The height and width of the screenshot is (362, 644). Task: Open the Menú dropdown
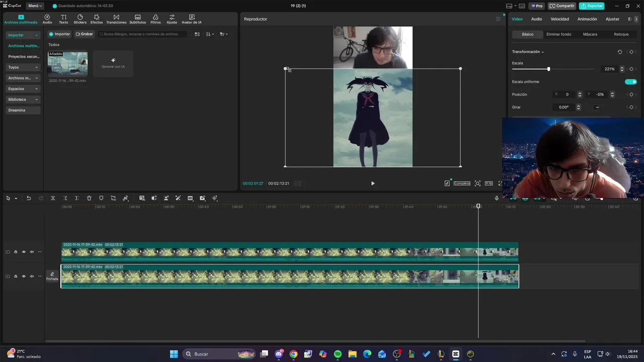pos(35,6)
